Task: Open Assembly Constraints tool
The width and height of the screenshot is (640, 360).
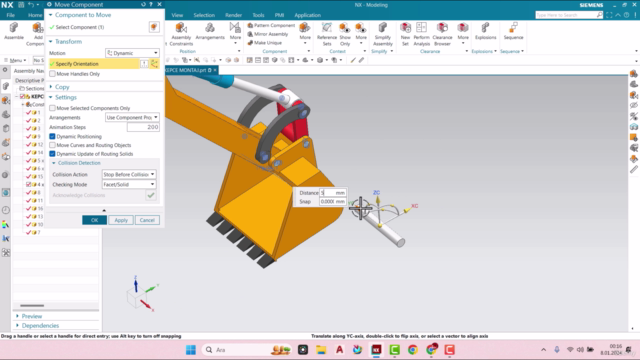Action: [181, 34]
